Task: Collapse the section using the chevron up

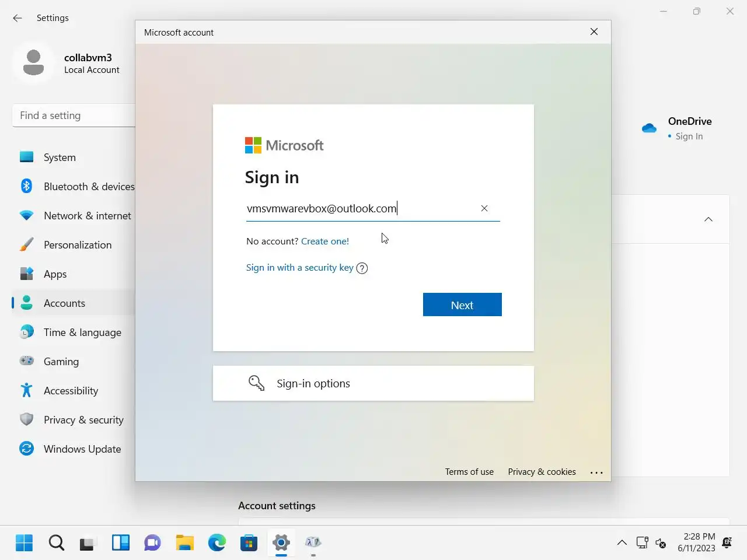Action: 708,219
